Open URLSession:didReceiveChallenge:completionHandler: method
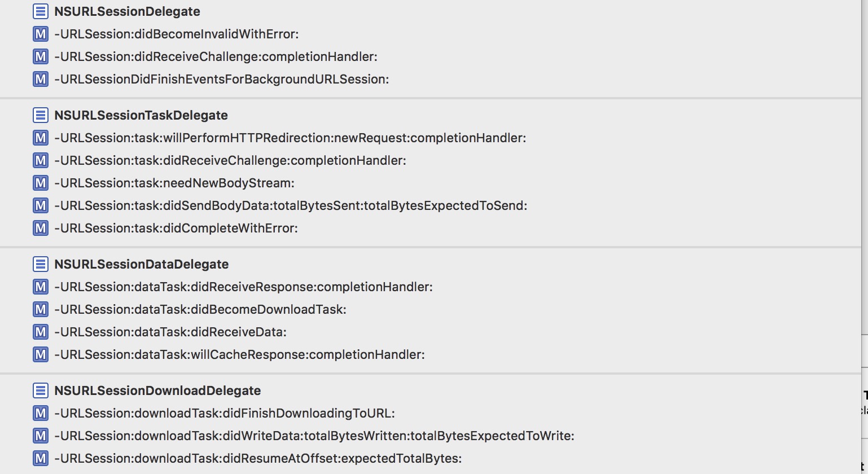 (x=216, y=56)
